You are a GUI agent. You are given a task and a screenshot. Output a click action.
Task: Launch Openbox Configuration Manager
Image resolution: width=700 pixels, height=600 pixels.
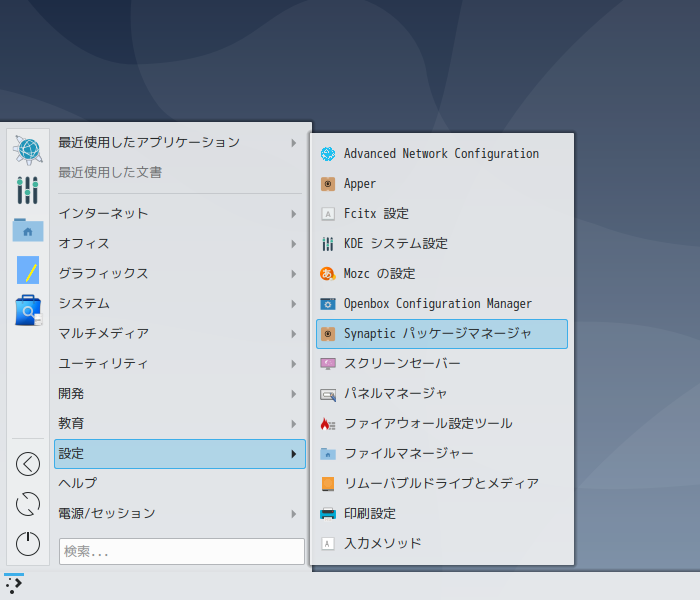tap(442, 304)
